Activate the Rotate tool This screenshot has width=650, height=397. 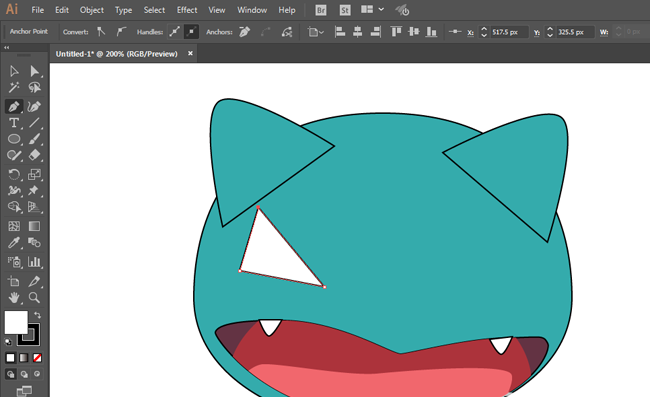[14, 174]
